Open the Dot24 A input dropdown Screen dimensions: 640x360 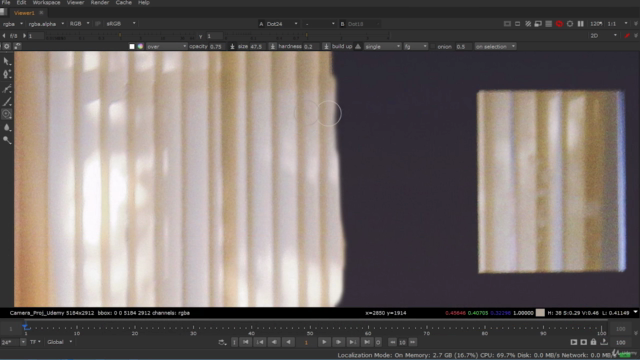coord(282,24)
